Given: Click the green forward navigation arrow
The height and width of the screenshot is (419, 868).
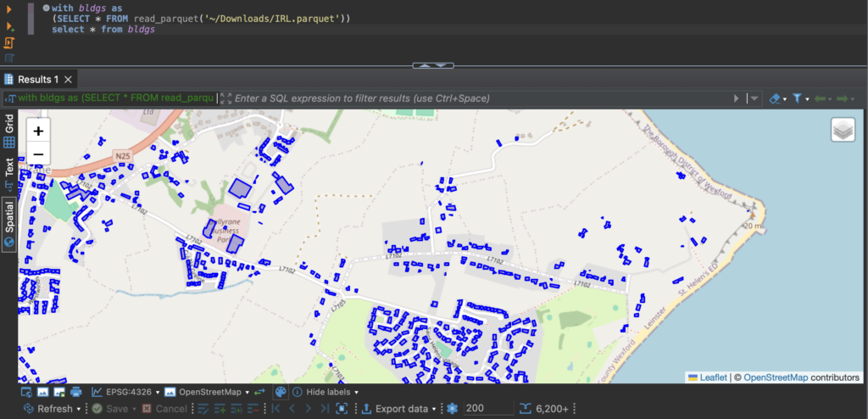Looking at the screenshot, I should click(x=843, y=98).
